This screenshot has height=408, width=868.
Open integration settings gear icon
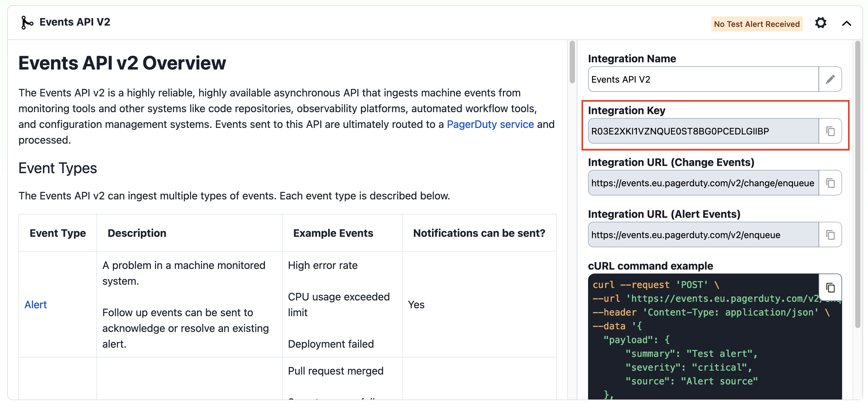pos(820,23)
